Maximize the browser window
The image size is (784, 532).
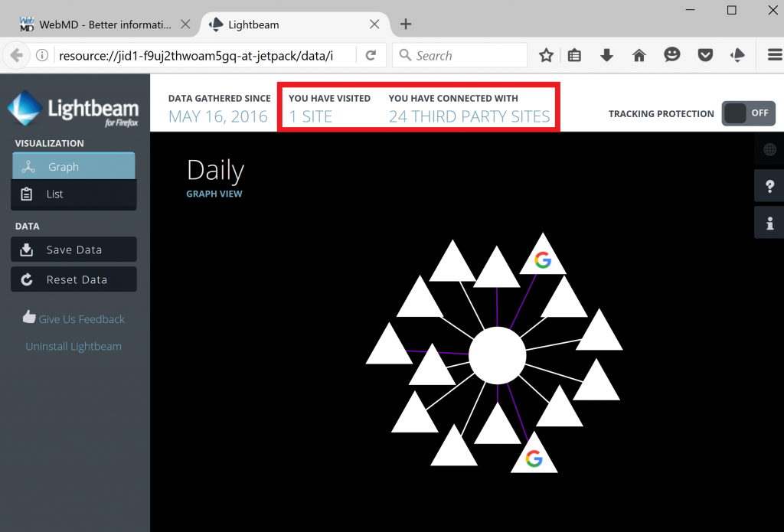pos(731,10)
